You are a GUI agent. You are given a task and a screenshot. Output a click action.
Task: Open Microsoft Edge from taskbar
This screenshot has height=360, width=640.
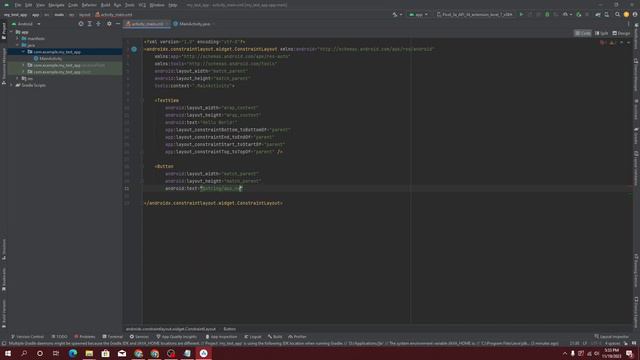(73, 353)
